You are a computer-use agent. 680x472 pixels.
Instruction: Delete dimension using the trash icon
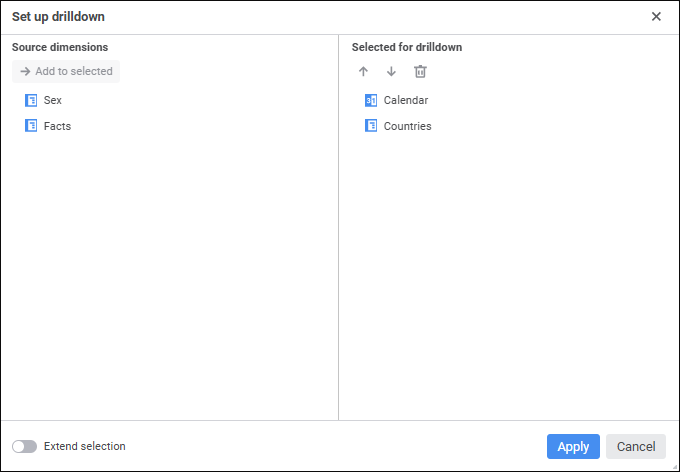pyautogui.click(x=420, y=72)
